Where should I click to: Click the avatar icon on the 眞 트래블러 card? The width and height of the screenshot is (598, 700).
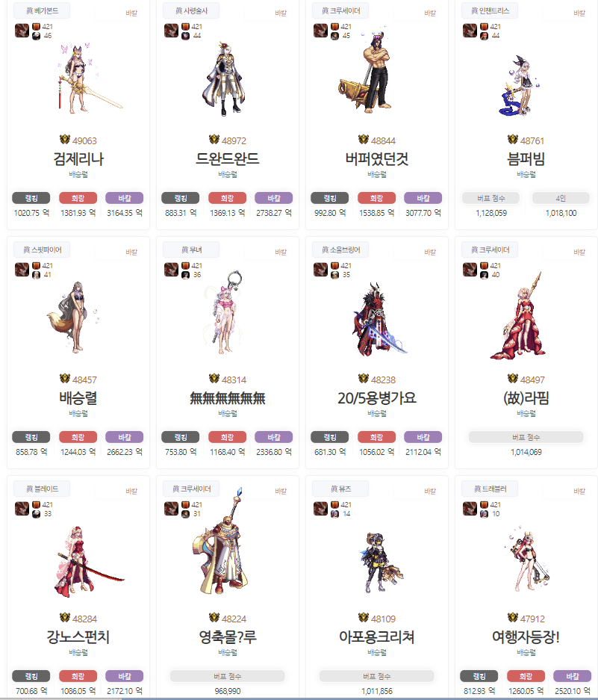[470, 509]
